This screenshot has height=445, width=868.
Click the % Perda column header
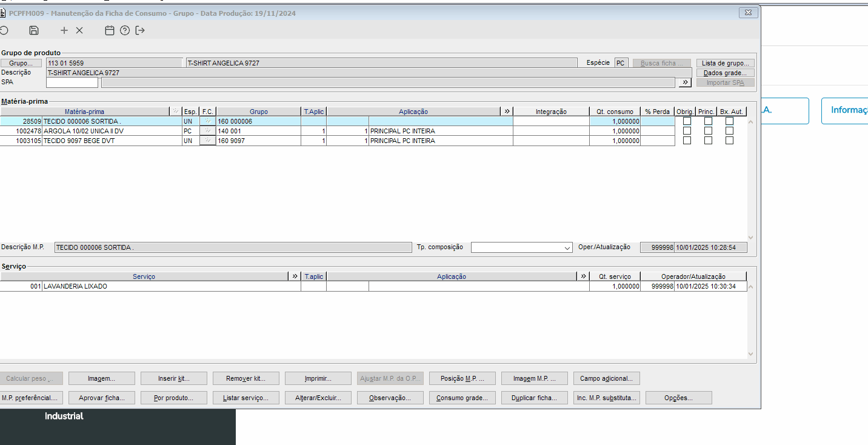tap(658, 112)
